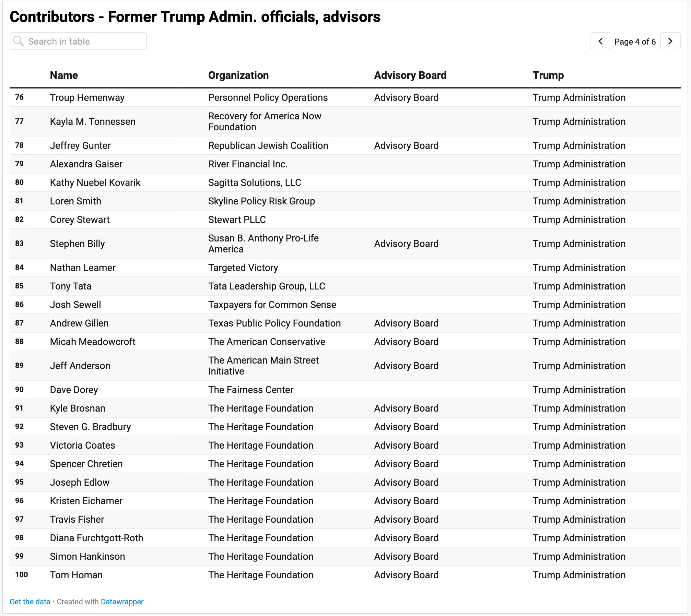Select the Targeted Victory organization cell
The height and width of the screenshot is (616, 691).
point(243,268)
